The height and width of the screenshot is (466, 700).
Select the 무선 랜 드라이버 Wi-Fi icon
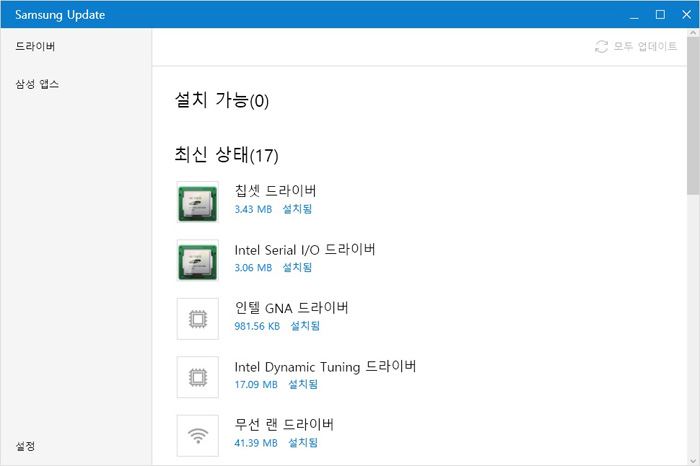tap(198, 436)
